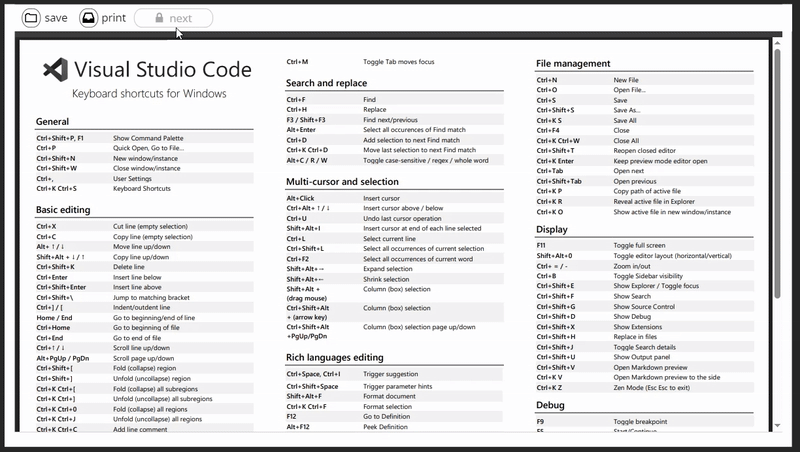
Task: Click the Visual Studio Code logo
Action: coord(55,70)
